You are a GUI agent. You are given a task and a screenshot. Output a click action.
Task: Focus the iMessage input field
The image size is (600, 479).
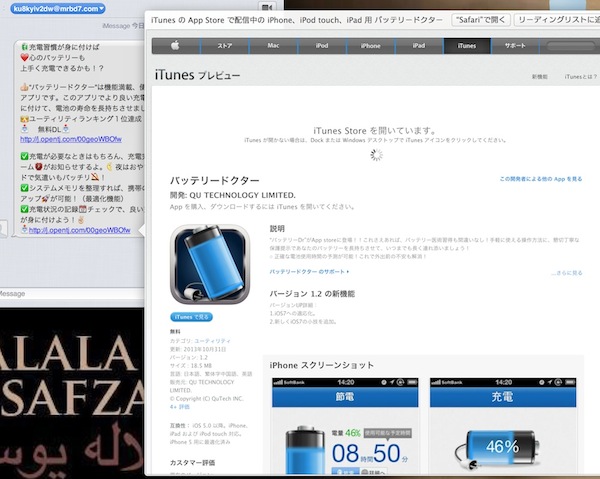tap(72, 293)
